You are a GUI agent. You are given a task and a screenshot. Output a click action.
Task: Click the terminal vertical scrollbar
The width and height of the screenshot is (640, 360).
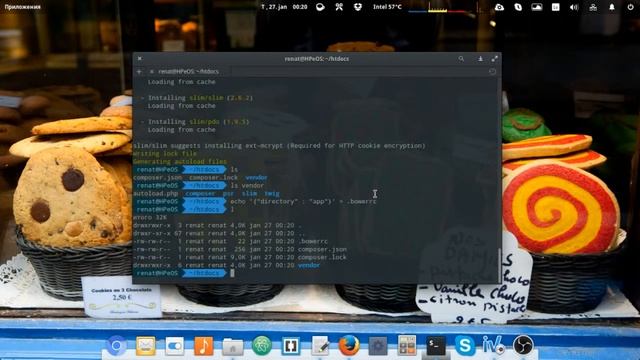(499, 264)
